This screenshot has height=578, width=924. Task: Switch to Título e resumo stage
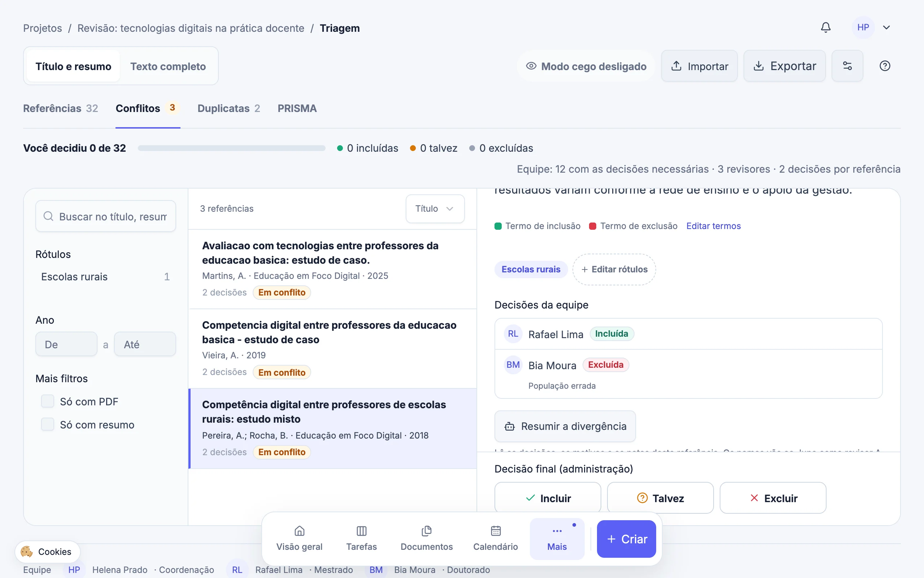point(73,66)
